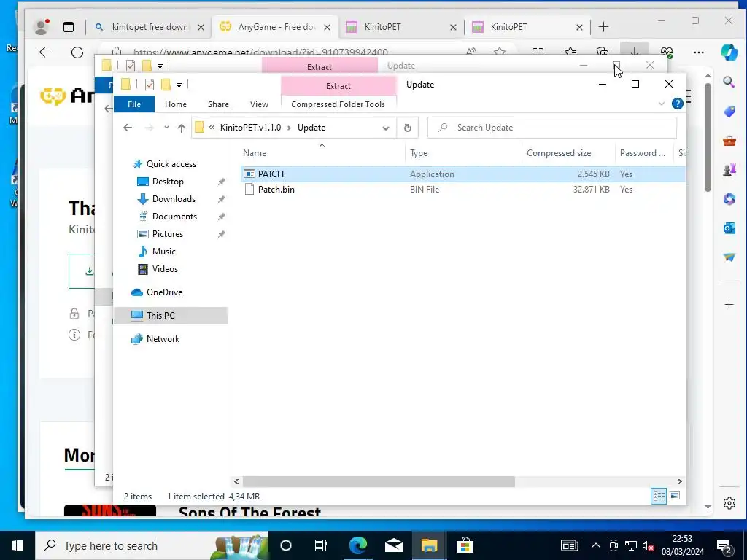Switch to Details view layout icon
The width and height of the screenshot is (747, 560).
659,496
